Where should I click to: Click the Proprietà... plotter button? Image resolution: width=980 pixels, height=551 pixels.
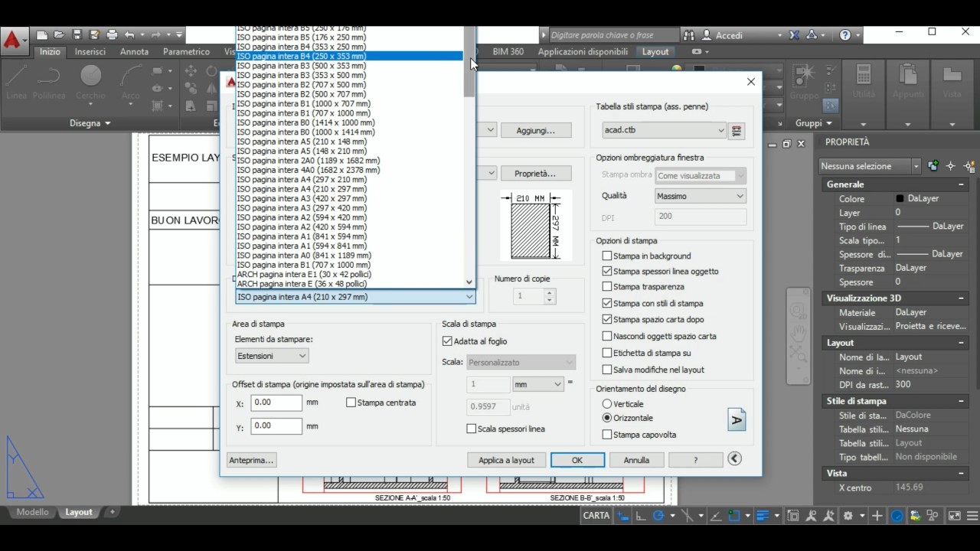click(535, 174)
